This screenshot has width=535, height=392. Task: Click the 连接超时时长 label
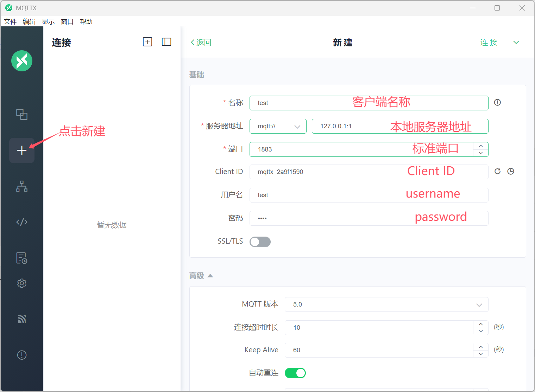tap(256, 327)
